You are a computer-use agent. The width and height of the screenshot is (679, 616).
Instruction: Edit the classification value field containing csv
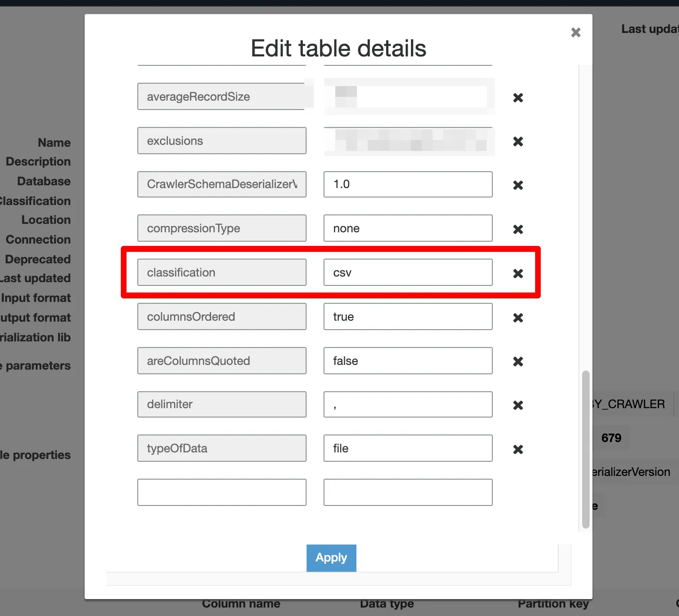point(408,272)
